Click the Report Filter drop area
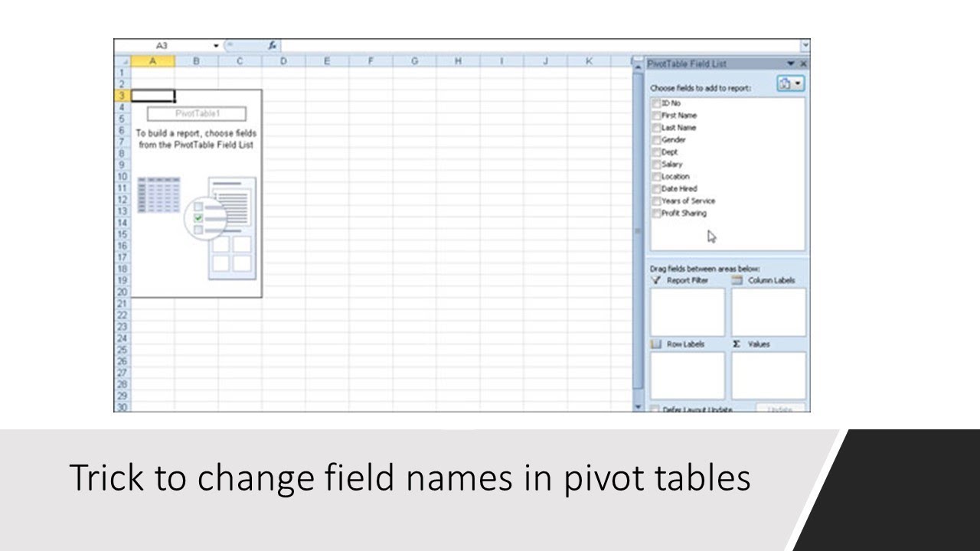The image size is (980, 551). tap(687, 312)
